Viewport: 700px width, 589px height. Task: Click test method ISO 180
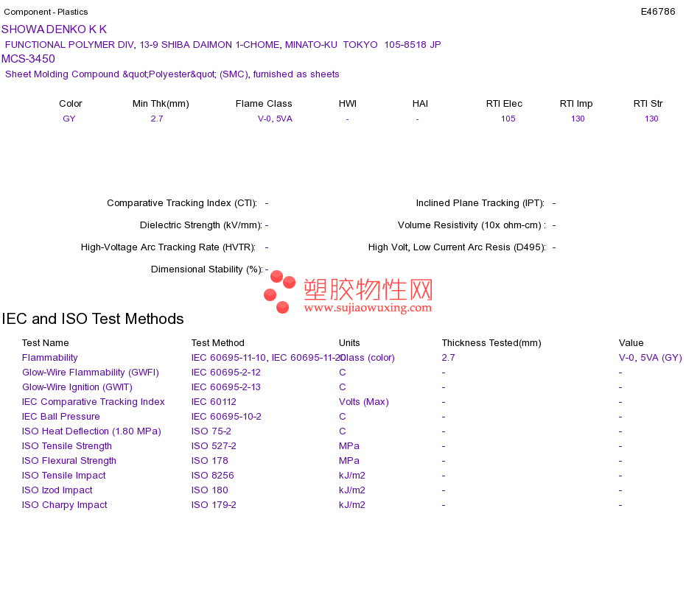(x=210, y=490)
